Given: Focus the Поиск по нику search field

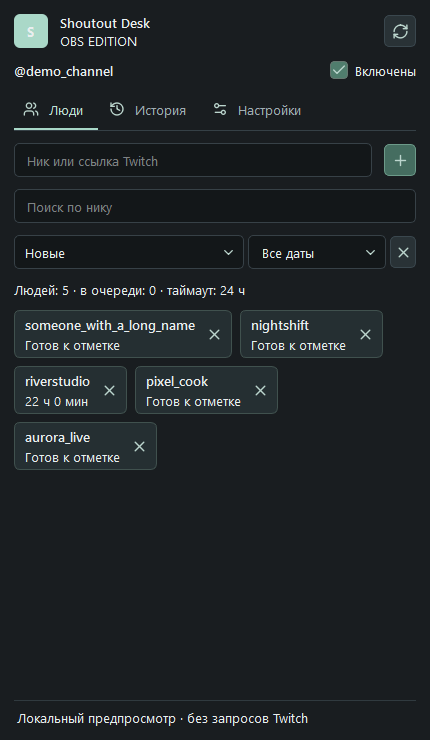Looking at the screenshot, I should pos(215,206).
